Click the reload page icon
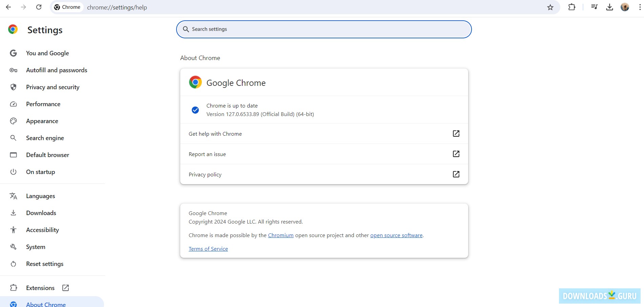 pyautogui.click(x=39, y=7)
